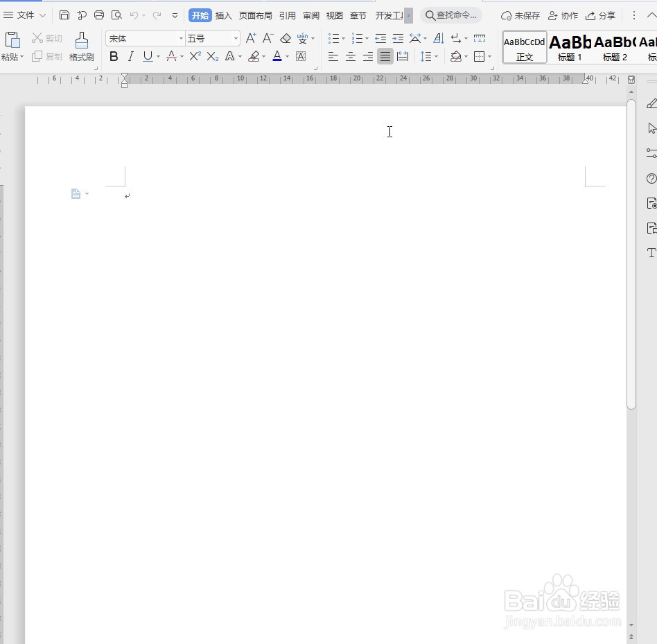Expand the borders dropdown arrow
Screen dimensions: 657x644
click(490, 56)
